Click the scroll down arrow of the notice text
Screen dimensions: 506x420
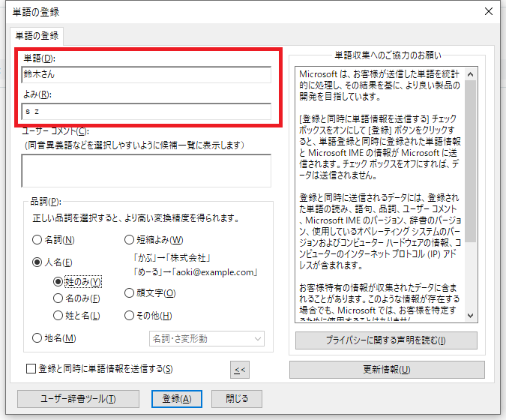pos(471,316)
